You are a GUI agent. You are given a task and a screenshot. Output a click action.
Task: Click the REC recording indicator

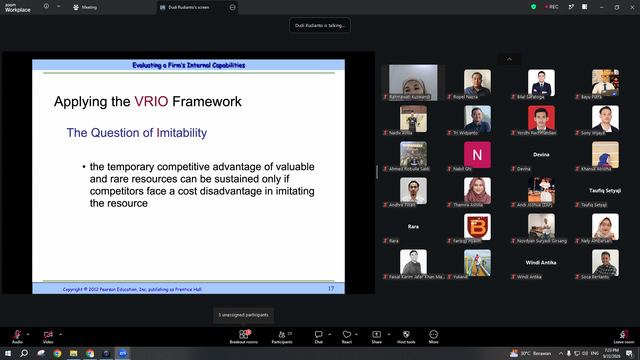[552, 7]
